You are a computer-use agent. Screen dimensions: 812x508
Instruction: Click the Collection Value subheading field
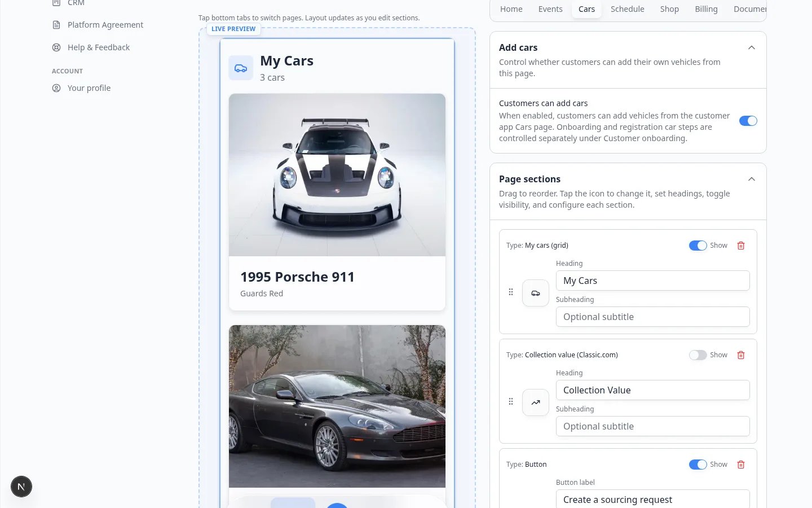click(653, 426)
